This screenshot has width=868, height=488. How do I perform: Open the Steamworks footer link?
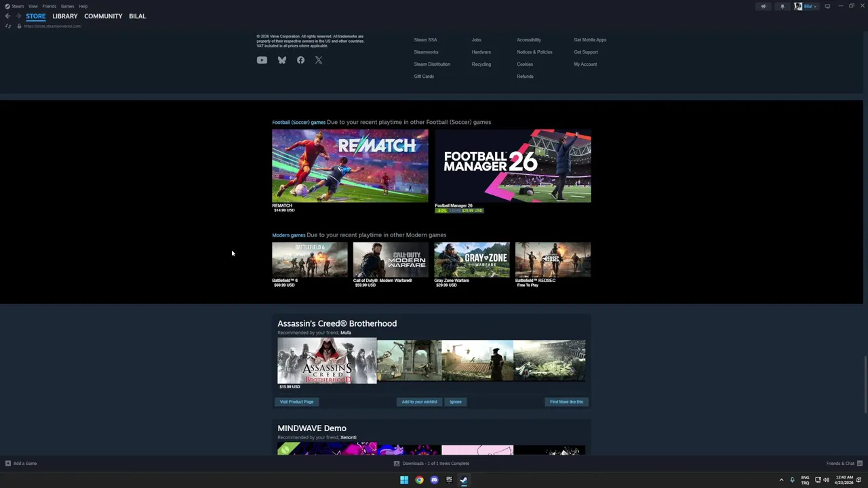click(x=426, y=52)
